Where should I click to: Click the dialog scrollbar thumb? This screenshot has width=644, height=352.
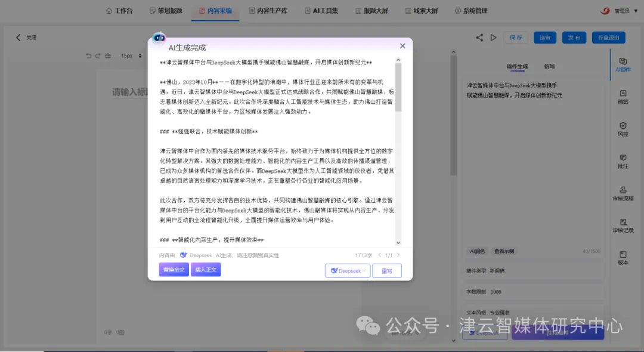[398, 87]
